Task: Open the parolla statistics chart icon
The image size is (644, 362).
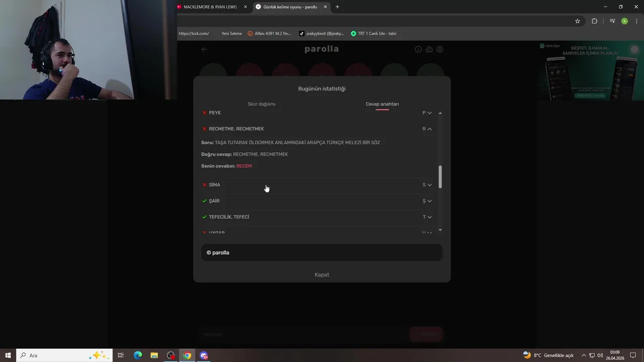Action: (x=429, y=49)
